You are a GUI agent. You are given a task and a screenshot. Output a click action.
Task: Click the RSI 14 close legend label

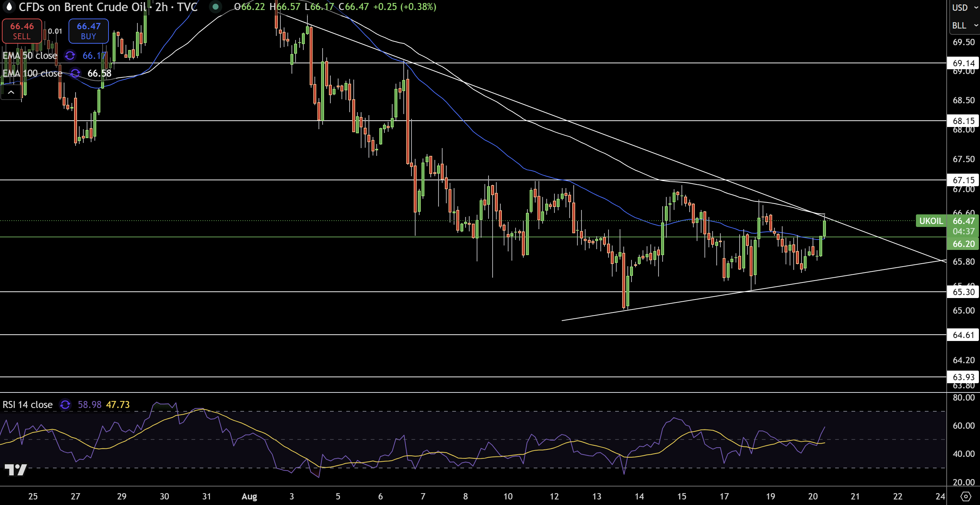[27, 404]
